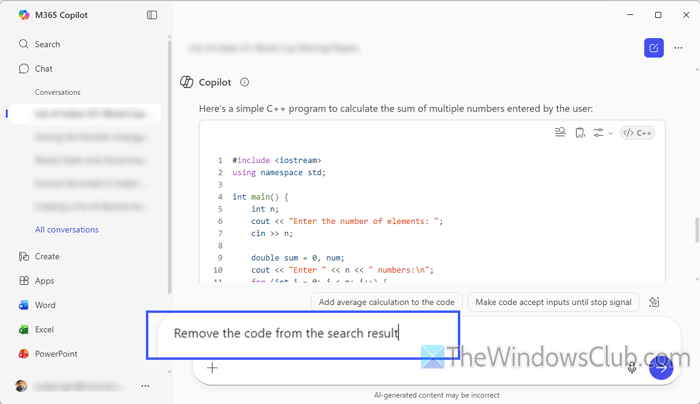Minimize the M365 Copilot window
The width and height of the screenshot is (700, 404).
coord(630,15)
